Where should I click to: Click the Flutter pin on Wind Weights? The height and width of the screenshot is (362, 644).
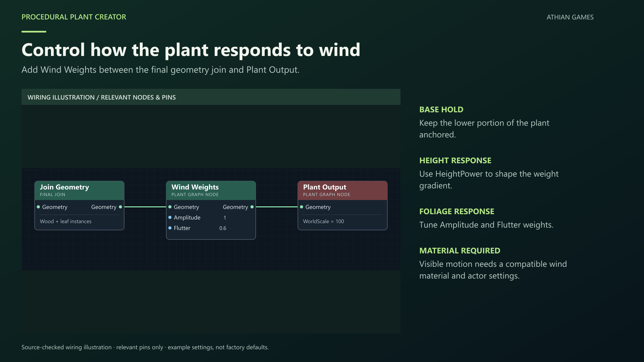(170, 228)
